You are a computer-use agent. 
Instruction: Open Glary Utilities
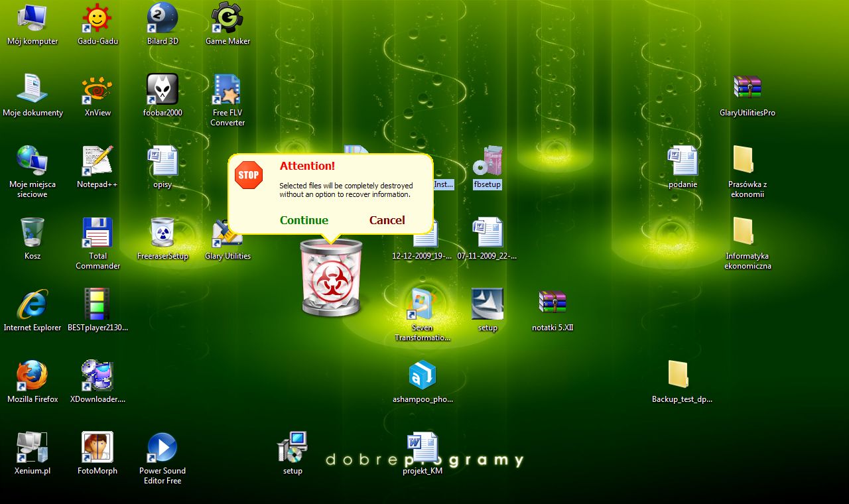coord(228,232)
